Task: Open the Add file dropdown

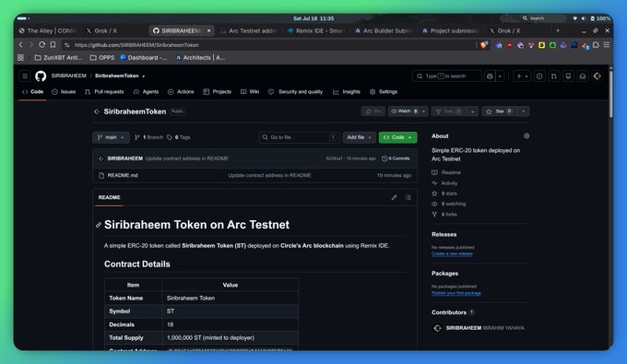Action: 359,137
